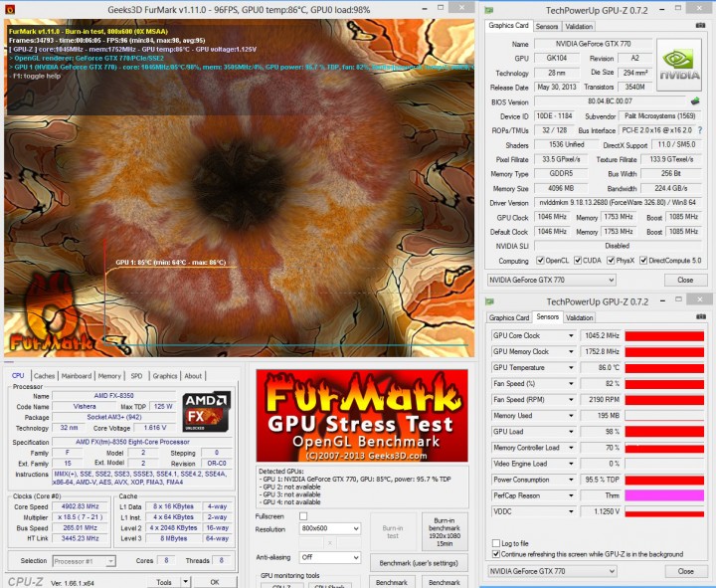Open the SPD tab in CPU-Z

(x=136, y=375)
